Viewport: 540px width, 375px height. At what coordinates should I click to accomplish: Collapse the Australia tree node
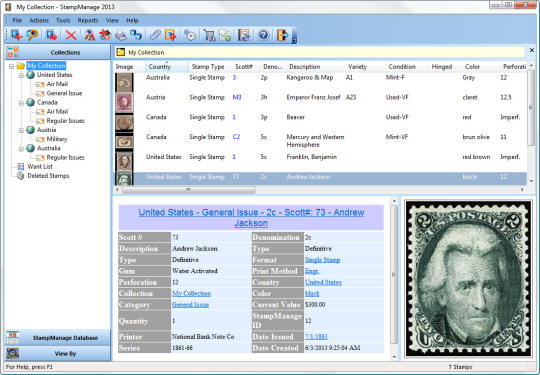click(x=21, y=148)
